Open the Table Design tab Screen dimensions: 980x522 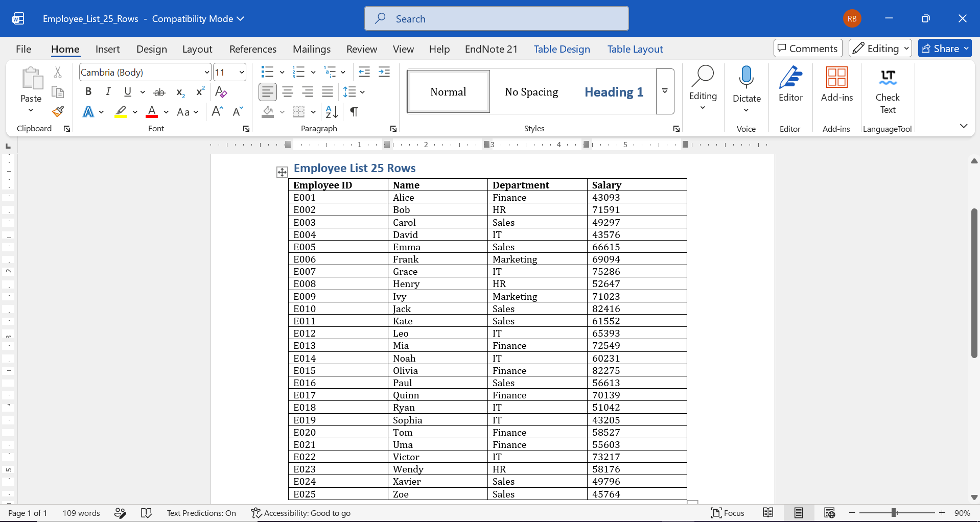coord(562,49)
